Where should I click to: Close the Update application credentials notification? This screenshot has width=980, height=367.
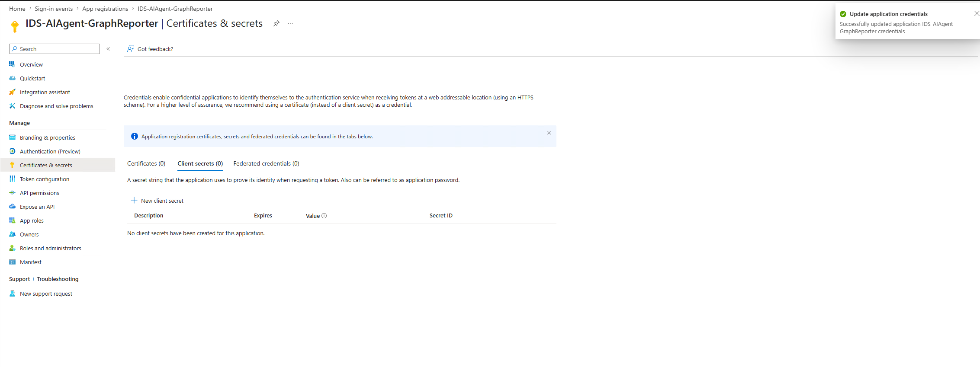point(977,14)
